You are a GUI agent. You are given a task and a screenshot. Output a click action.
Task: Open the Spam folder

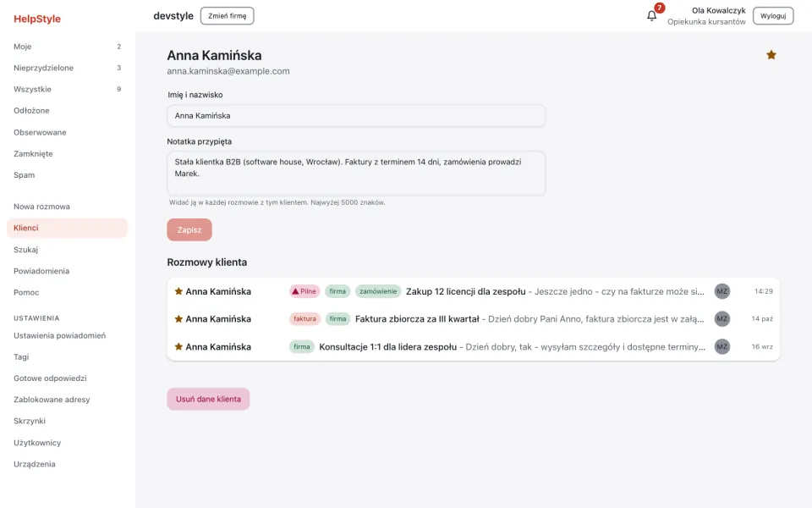68,174
